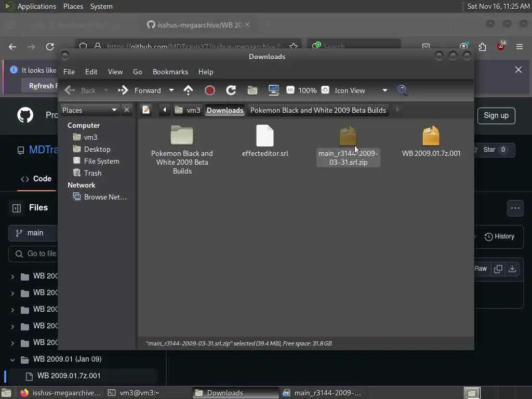Open the Home folder icon in toolbar
Image resolution: width=532 pixels, height=399 pixels.
point(252,90)
